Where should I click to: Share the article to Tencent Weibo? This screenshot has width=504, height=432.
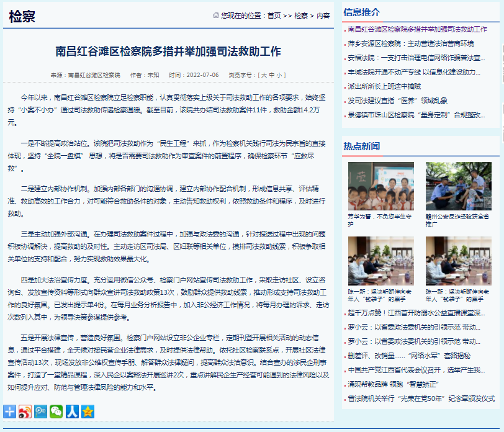(x=41, y=412)
